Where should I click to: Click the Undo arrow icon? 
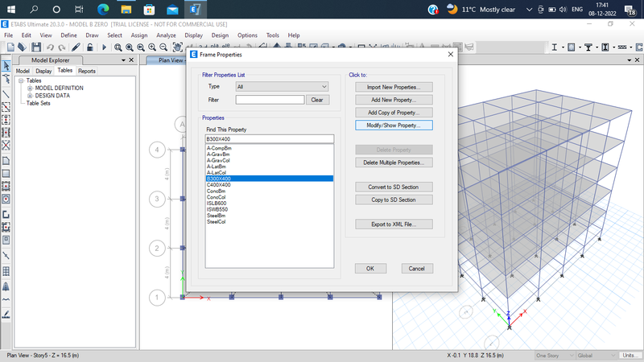(50, 47)
